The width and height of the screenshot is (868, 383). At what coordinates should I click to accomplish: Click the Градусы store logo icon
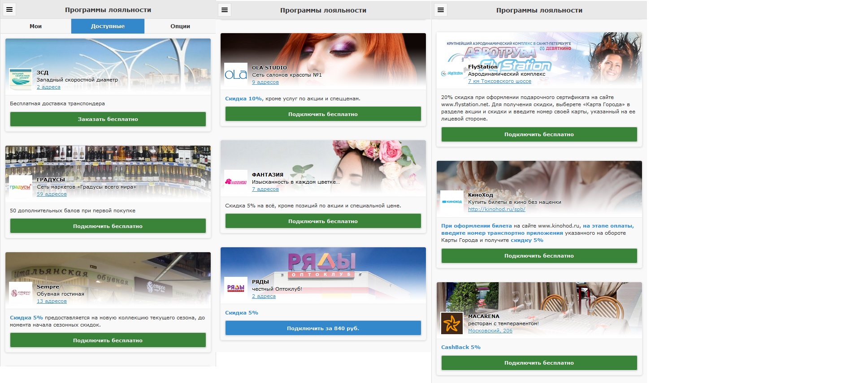coord(21,186)
